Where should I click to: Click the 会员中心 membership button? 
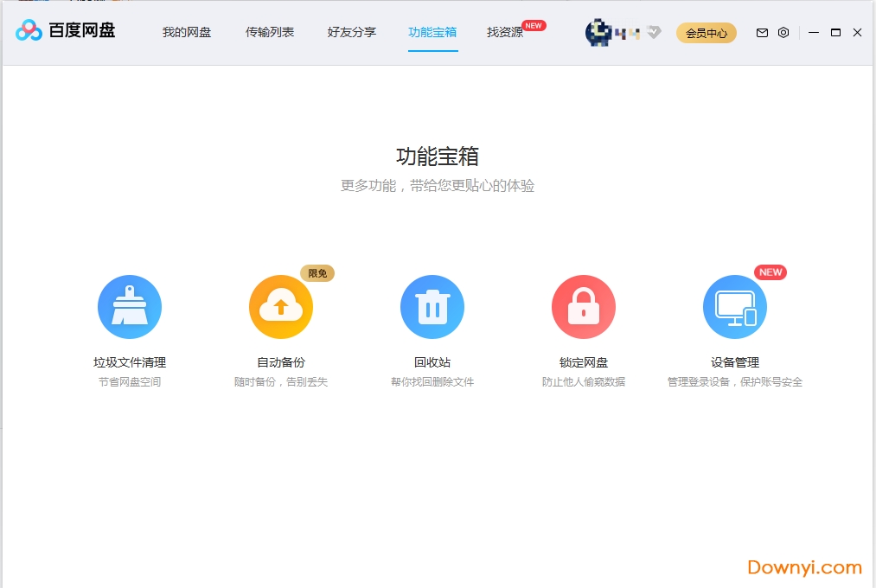coord(706,33)
